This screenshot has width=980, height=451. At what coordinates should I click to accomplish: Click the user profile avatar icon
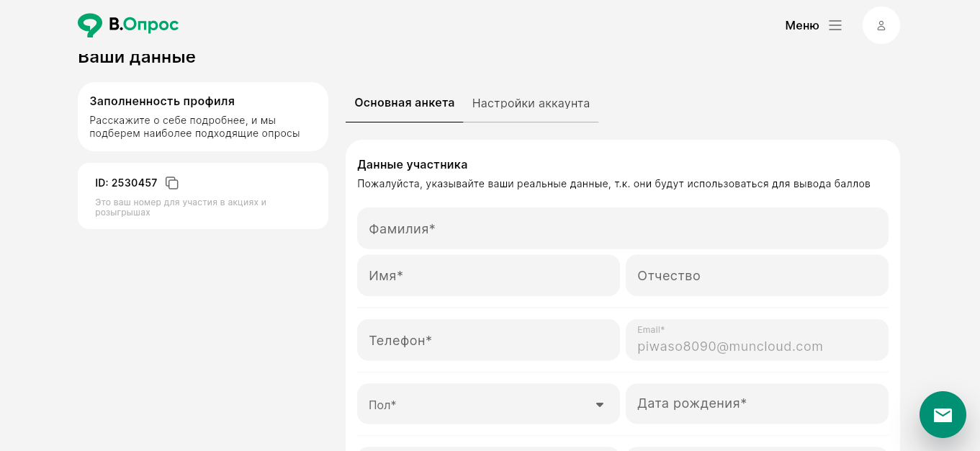click(x=881, y=24)
